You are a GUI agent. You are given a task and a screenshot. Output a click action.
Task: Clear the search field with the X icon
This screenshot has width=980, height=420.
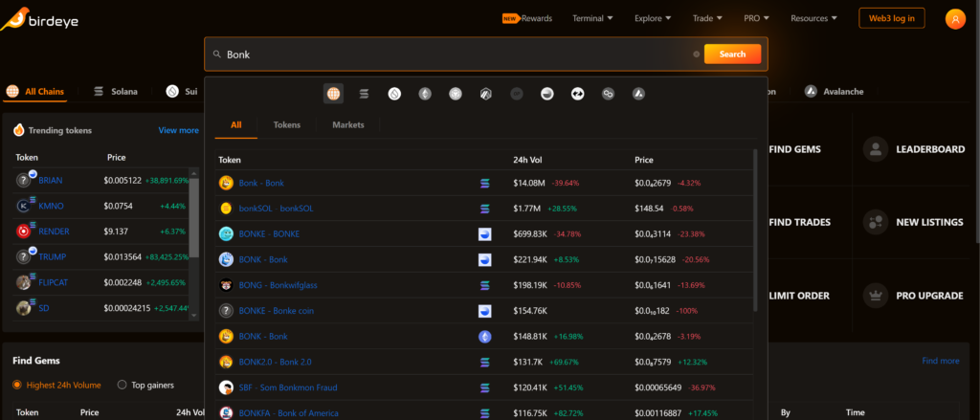pos(696,55)
